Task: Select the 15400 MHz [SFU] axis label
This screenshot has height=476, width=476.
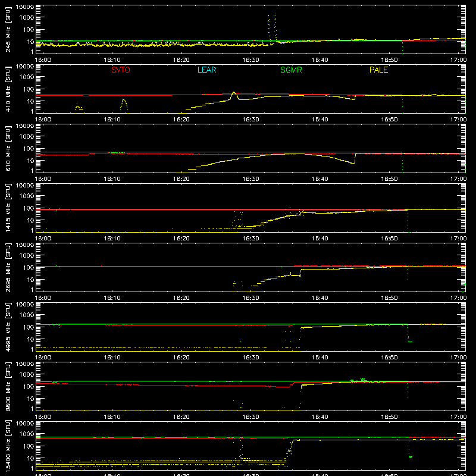Action: tap(8, 446)
